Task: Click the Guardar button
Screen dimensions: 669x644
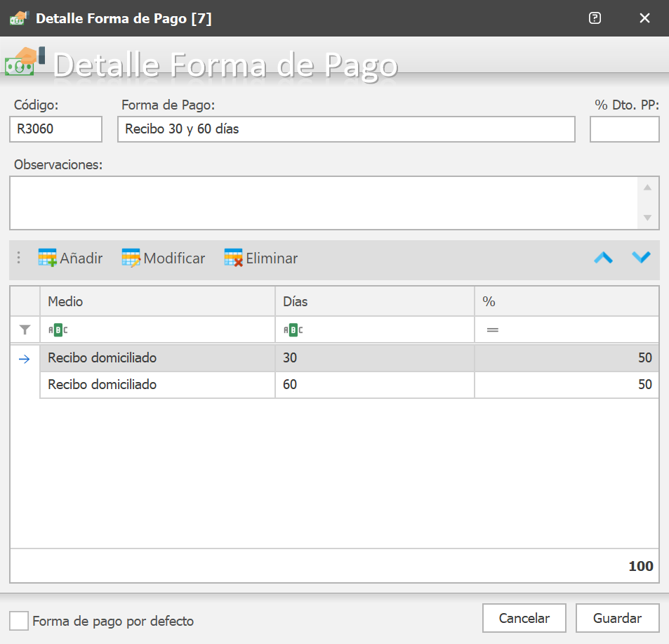Action: [617, 618]
